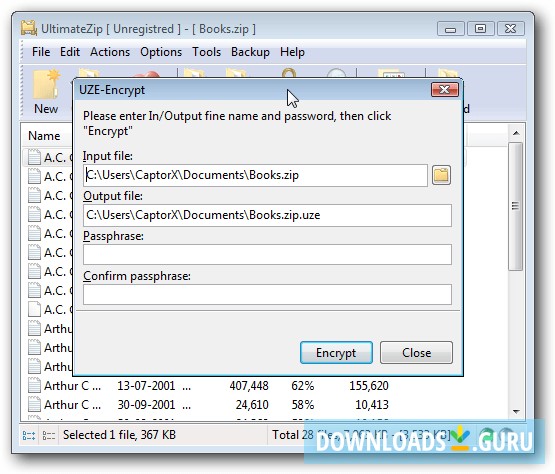Select the date cell 13-07-2001
The height and width of the screenshot is (474, 555).
(146, 386)
